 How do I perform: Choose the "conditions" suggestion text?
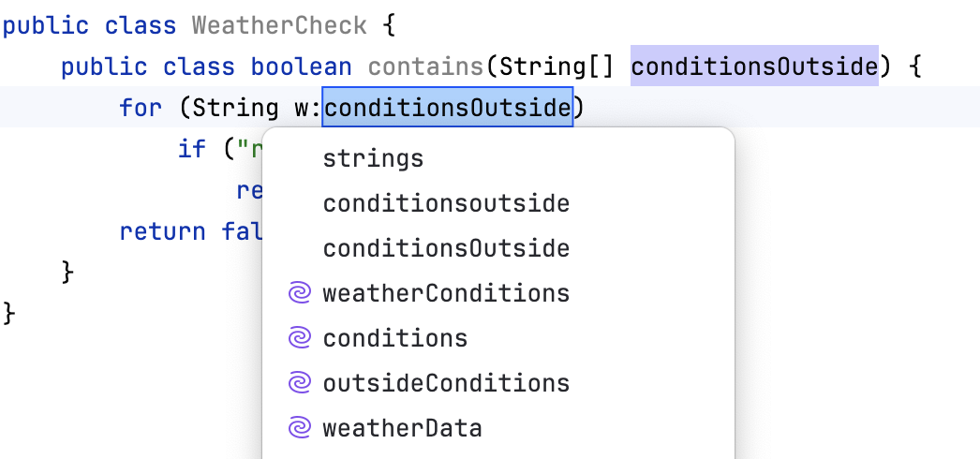point(394,338)
